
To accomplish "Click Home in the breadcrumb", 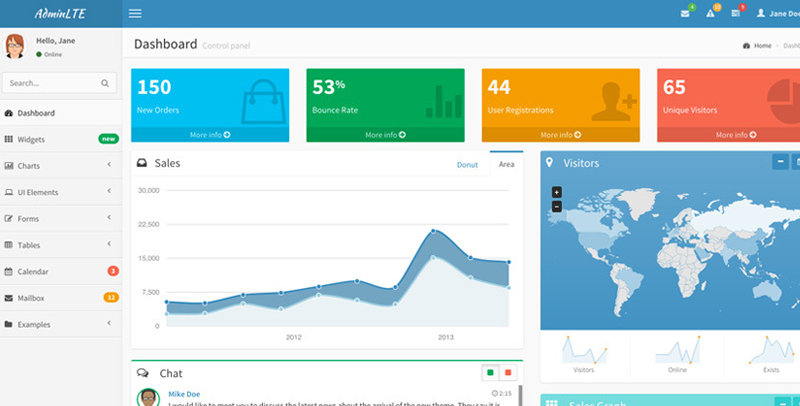I will [763, 46].
